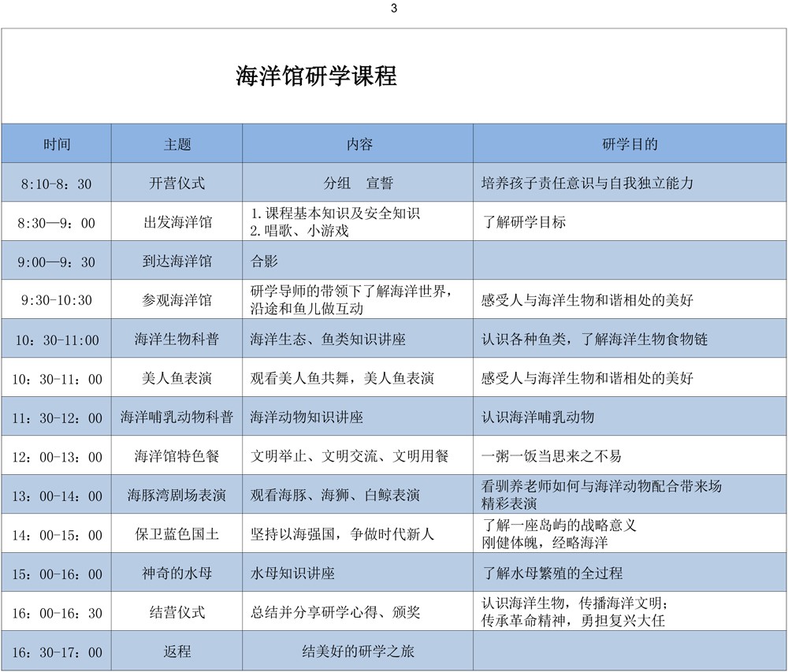Viewport: 788px width, 672px height.
Task: Select the 参观海洋馆 cell
Action: click(177, 300)
